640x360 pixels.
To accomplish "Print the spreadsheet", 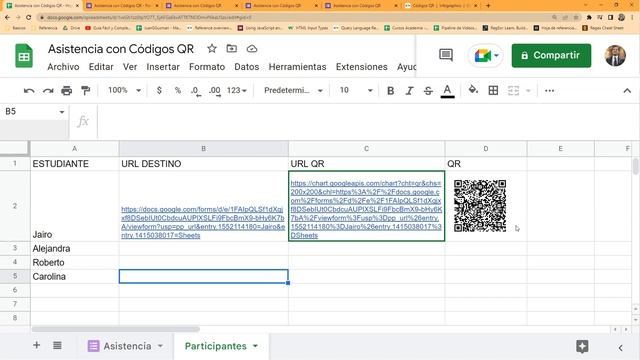I will (67, 91).
